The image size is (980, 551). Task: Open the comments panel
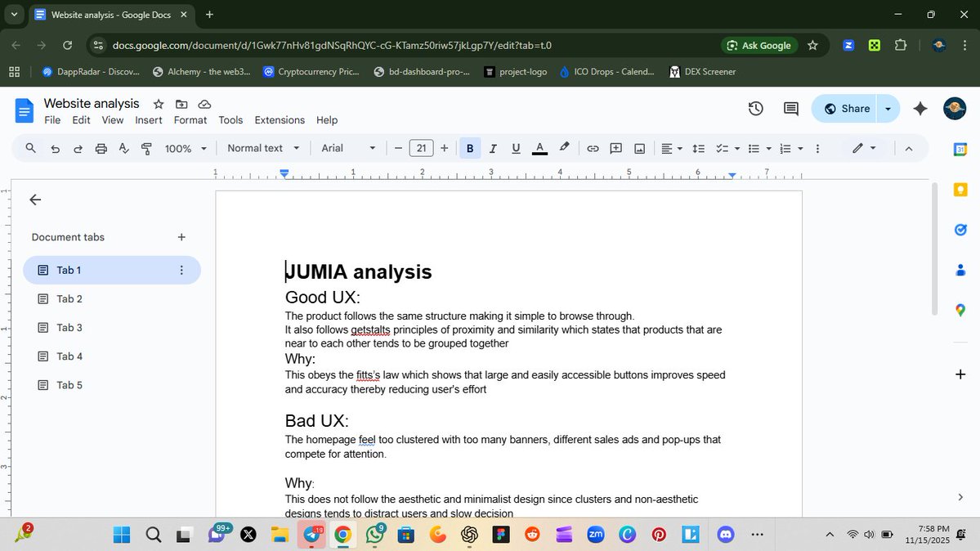790,108
